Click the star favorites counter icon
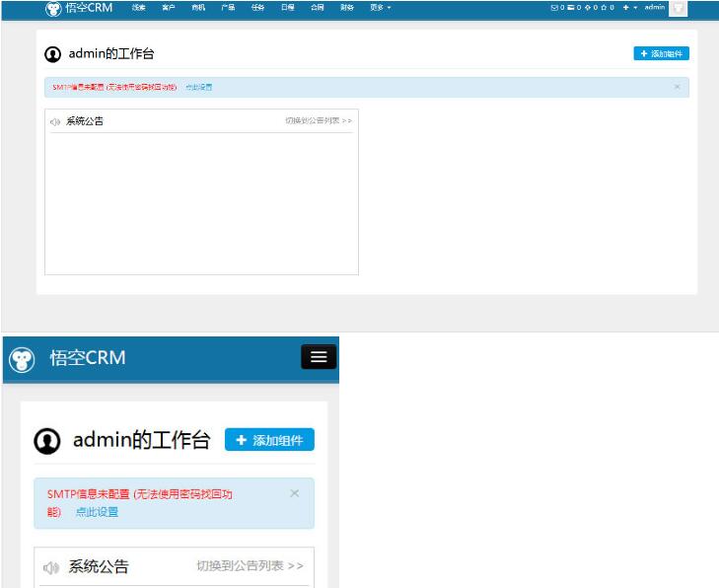This screenshot has height=588, width=719. pyautogui.click(x=603, y=8)
